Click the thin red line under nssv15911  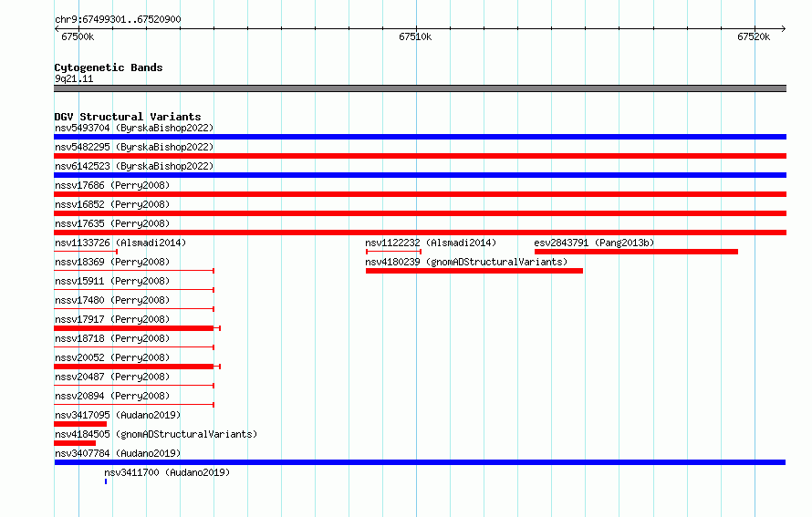[x=134, y=290]
